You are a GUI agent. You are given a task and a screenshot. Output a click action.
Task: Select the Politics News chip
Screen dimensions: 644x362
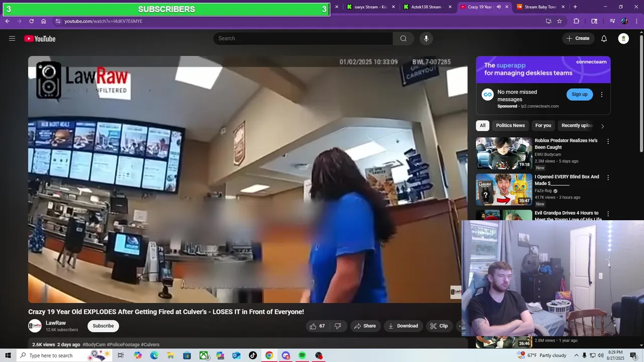click(x=510, y=126)
